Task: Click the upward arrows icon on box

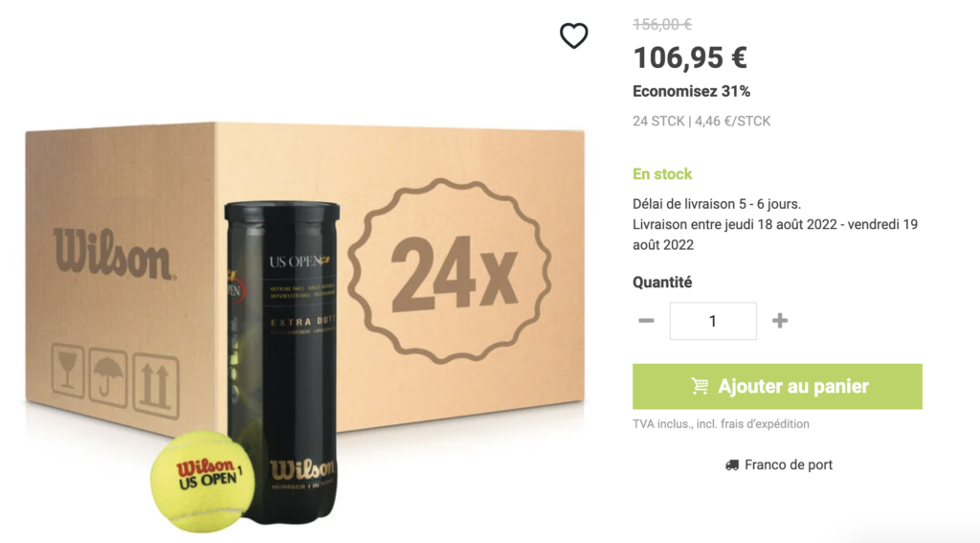Action: [x=156, y=386]
